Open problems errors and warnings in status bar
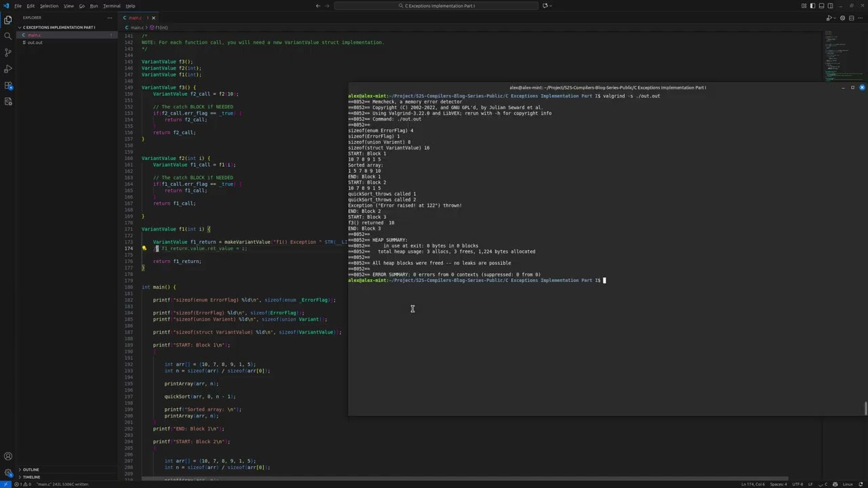The image size is (868, 488). pos(22,484)
